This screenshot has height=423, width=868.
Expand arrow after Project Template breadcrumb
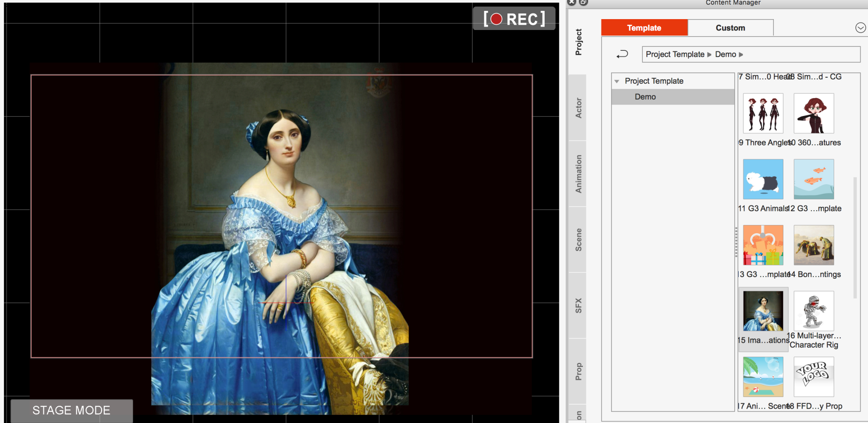coord(709,55)
